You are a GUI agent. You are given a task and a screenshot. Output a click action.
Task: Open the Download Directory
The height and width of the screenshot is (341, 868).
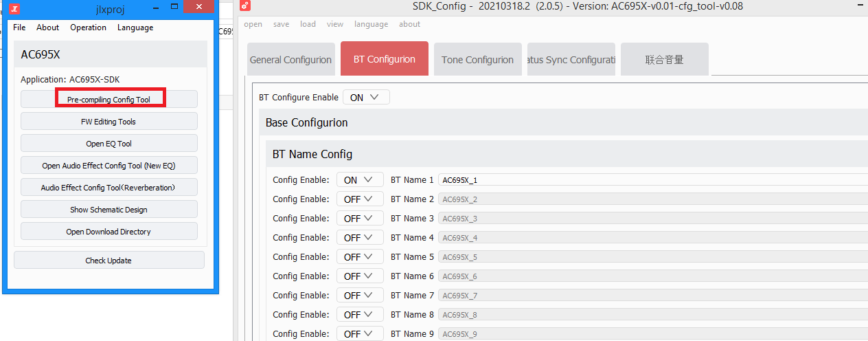pos(109,232)
